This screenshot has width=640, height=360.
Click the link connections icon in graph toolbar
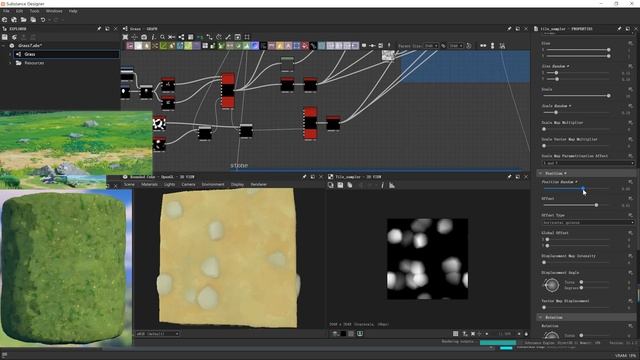pos(209,37)
